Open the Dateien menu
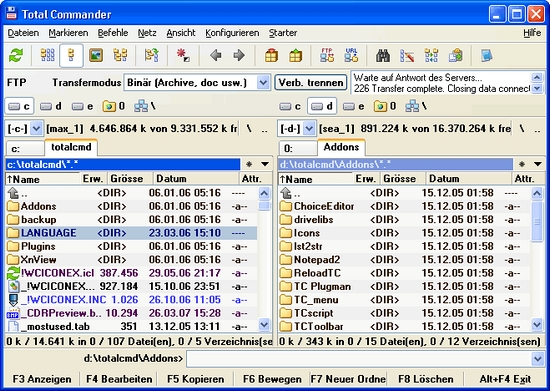Screen dimensions: 550x391 click(23, 33)
